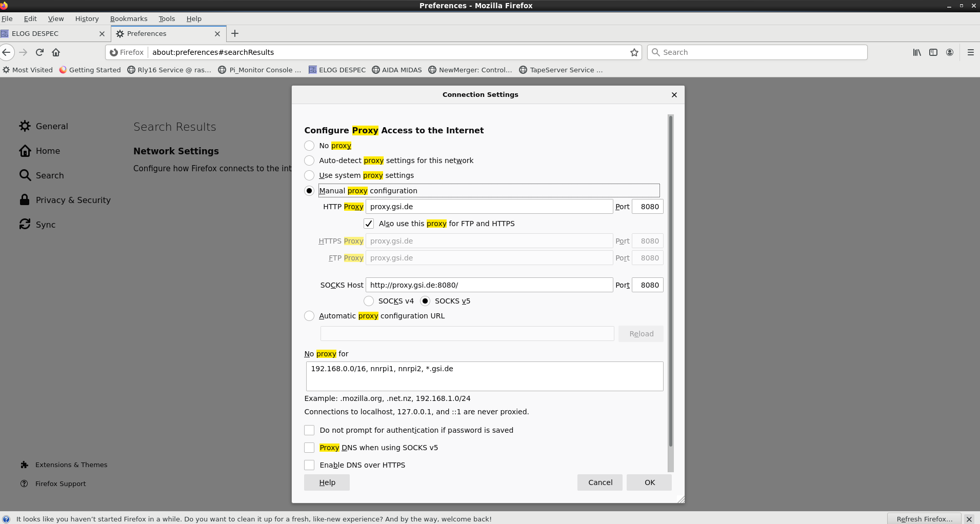980x524 pixels.
Task: Cancel the connection settings
Action: pos(600,482)
